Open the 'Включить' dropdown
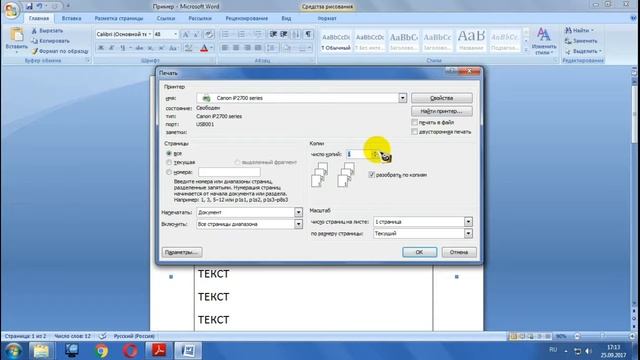Image resolution: width=640 pixels, height=360 pixels. coord(298,224)
